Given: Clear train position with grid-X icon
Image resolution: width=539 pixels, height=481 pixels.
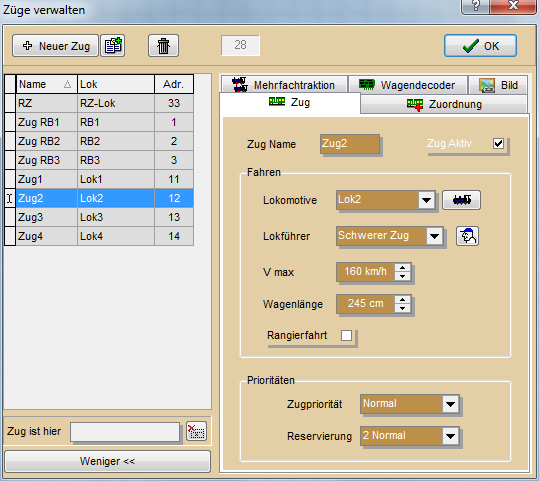Looking at the screenshot, I should tap(196, 431).
